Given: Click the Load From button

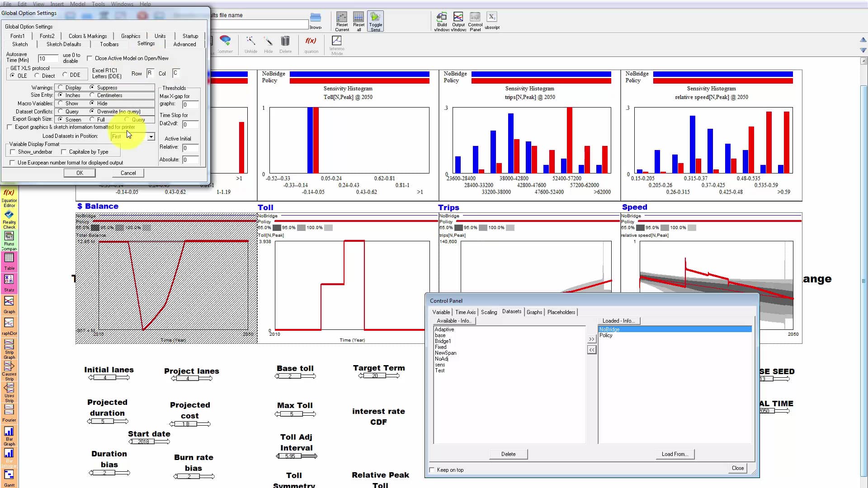Looking at the screenshot, I should (675, 454).
